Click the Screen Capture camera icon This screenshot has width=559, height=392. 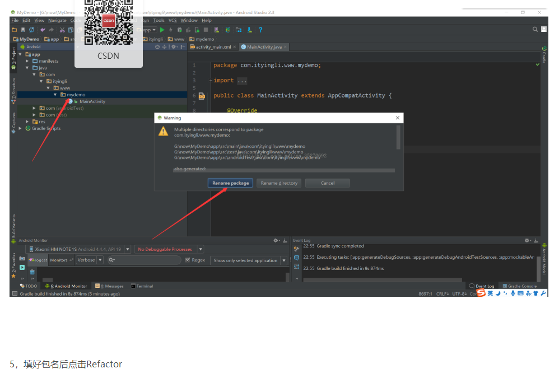click(x=22, y=258)
